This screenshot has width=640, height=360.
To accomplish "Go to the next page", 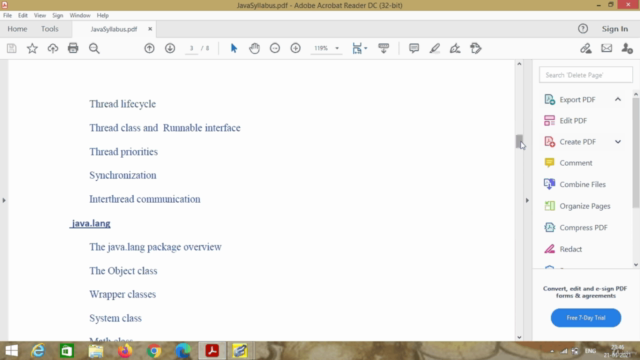I will (170, 48).
